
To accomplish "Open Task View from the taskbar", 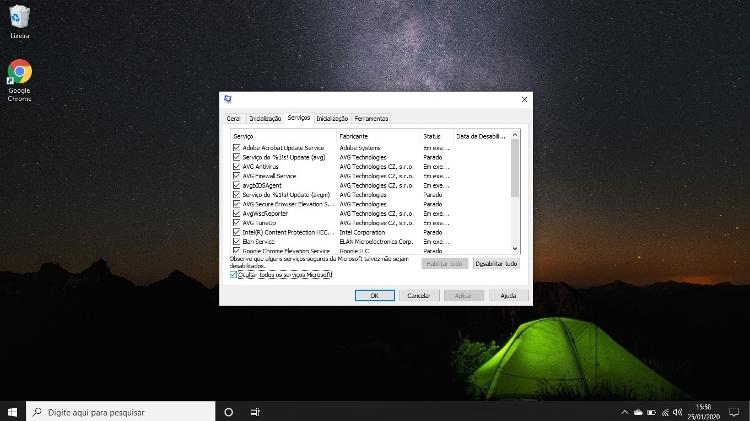I will click(x=256, y=411).
